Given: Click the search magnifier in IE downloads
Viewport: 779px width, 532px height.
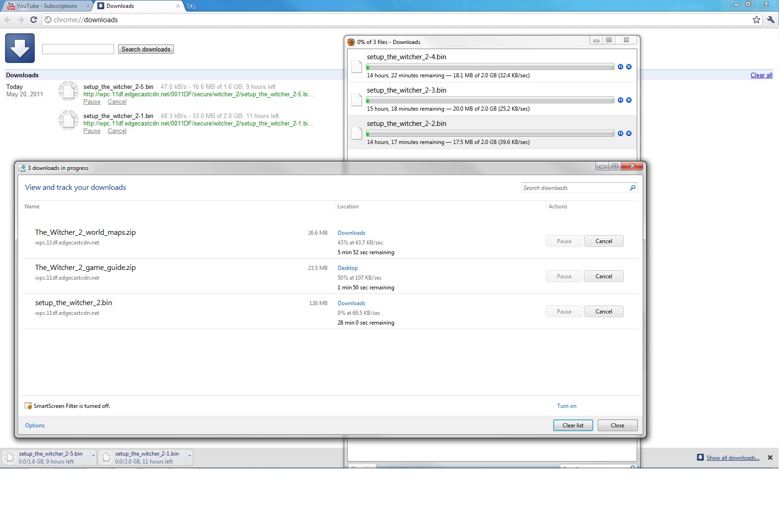Looking at the screenshot, I should 633,188.
